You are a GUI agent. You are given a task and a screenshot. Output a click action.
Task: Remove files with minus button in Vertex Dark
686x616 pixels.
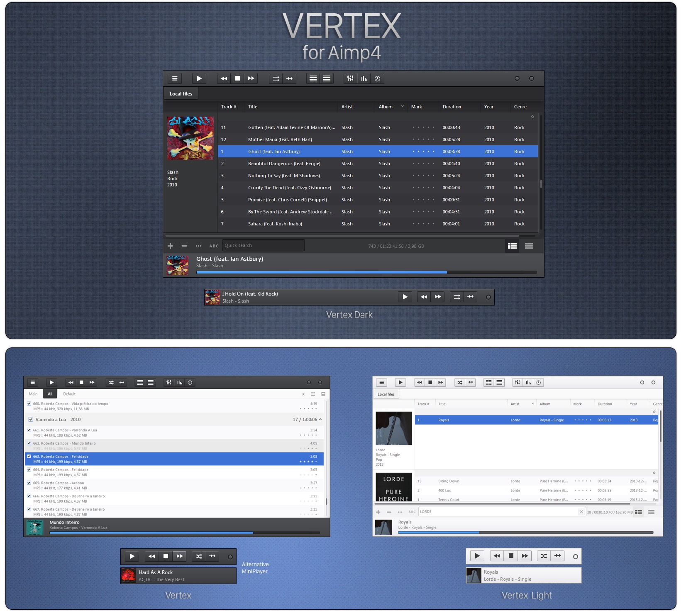(184, 246)
